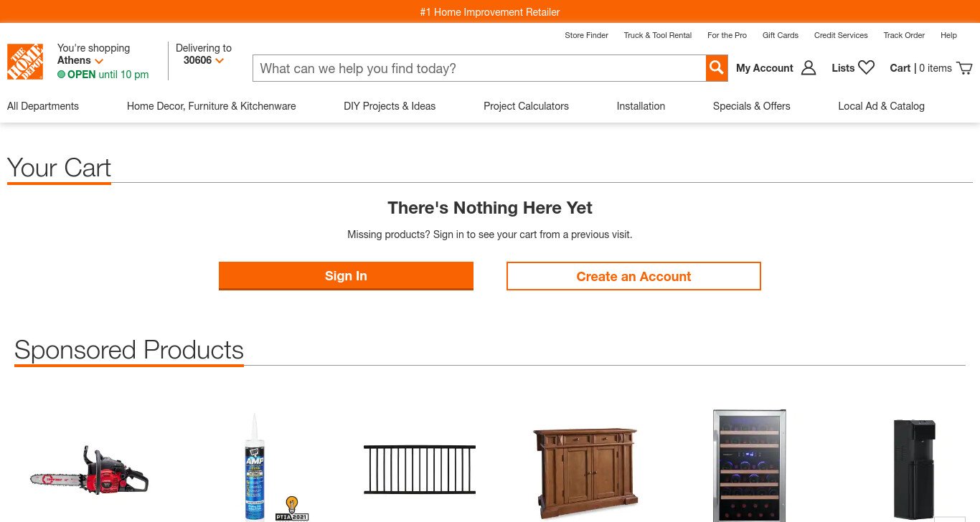Screen dimensions: 980x522
Task: Open DIY Projects & Ideas menu
Action: click(390, 106)
